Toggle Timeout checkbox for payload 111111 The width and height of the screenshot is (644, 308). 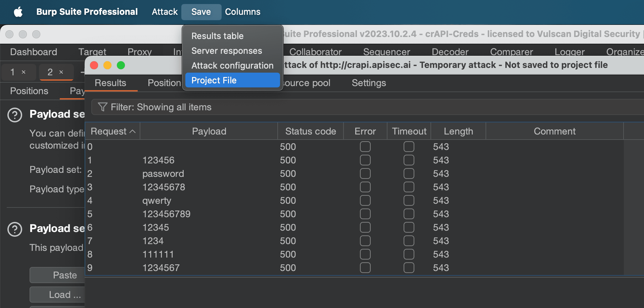tap(409, 254)
